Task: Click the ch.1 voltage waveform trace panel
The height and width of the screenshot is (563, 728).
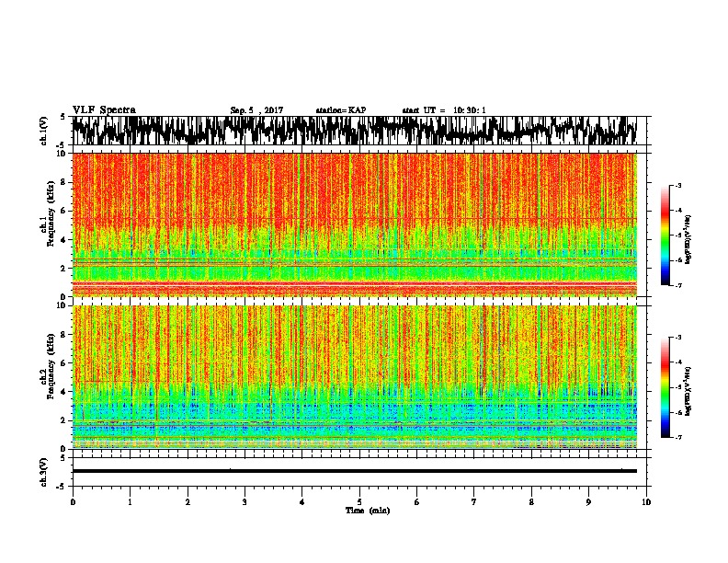Action: (x=354, y=131)
